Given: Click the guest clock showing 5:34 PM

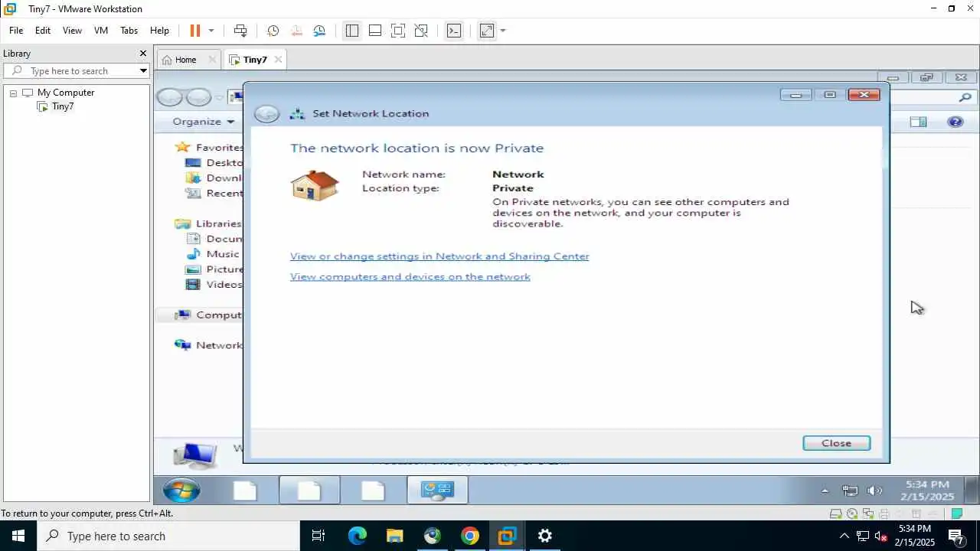Looking at the screenshot, I should [x=927, y=490].
